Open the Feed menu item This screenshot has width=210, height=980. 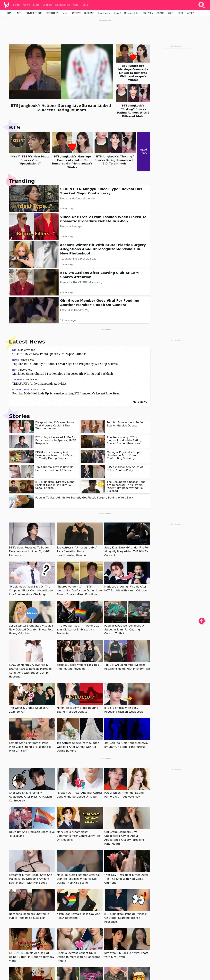[16, 5]
